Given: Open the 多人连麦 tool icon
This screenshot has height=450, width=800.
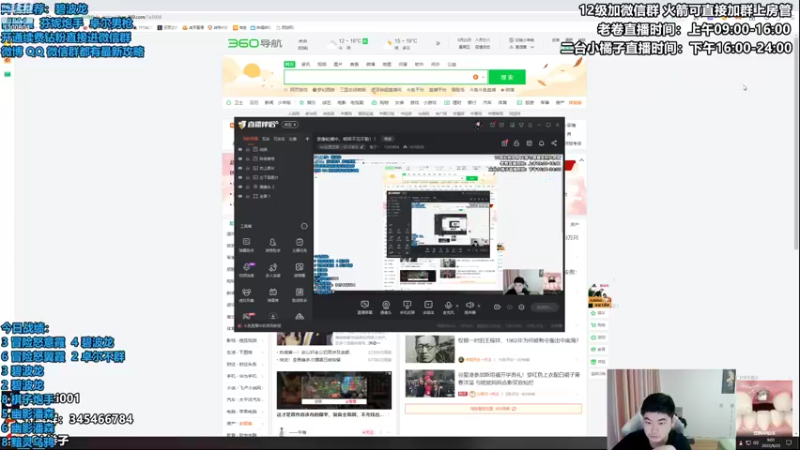Looking at the screenshot, I should click(273, 269).
